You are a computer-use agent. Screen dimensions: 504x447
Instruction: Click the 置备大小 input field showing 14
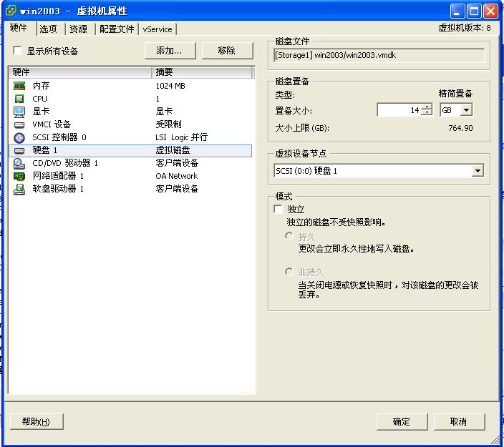(399, 110)
